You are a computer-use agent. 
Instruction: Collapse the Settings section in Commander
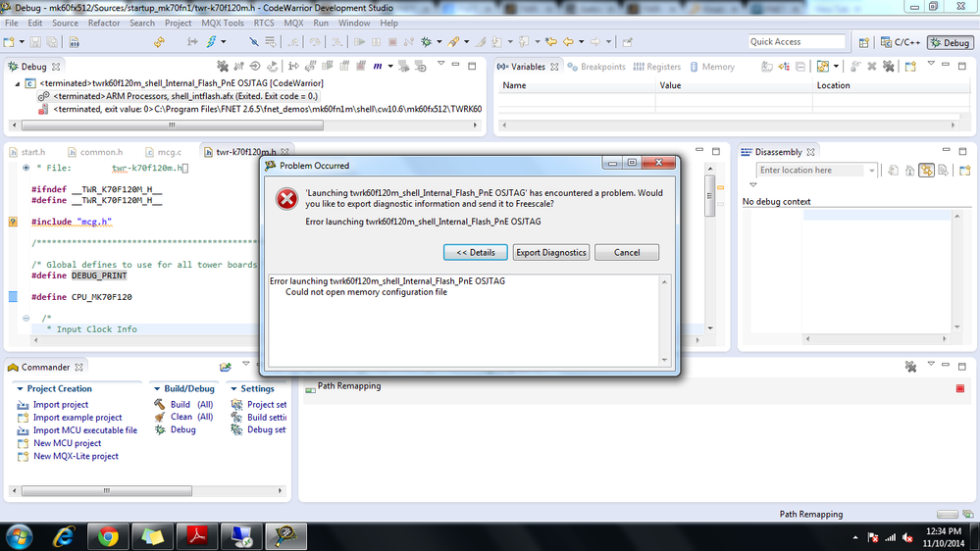click(233, 388)
